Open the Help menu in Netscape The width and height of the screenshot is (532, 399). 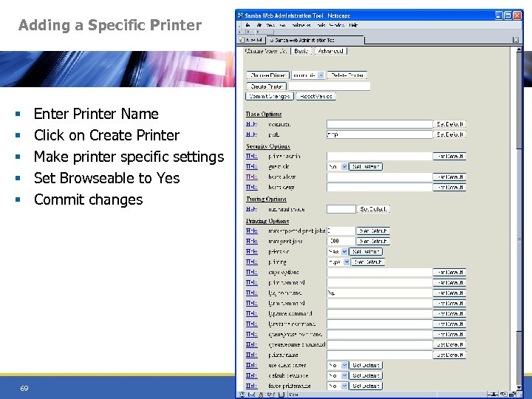coord(353,25)
